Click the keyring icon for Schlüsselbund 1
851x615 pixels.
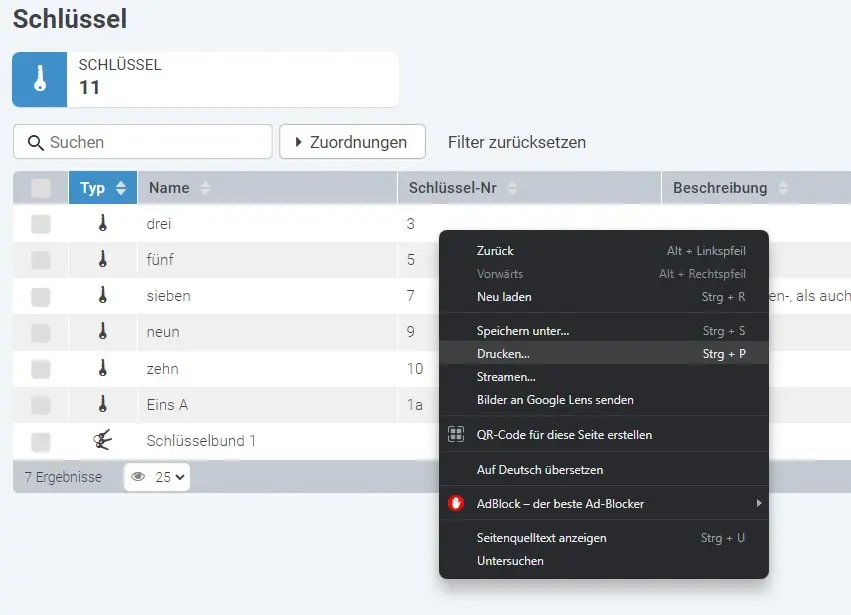tap(104, 439)
